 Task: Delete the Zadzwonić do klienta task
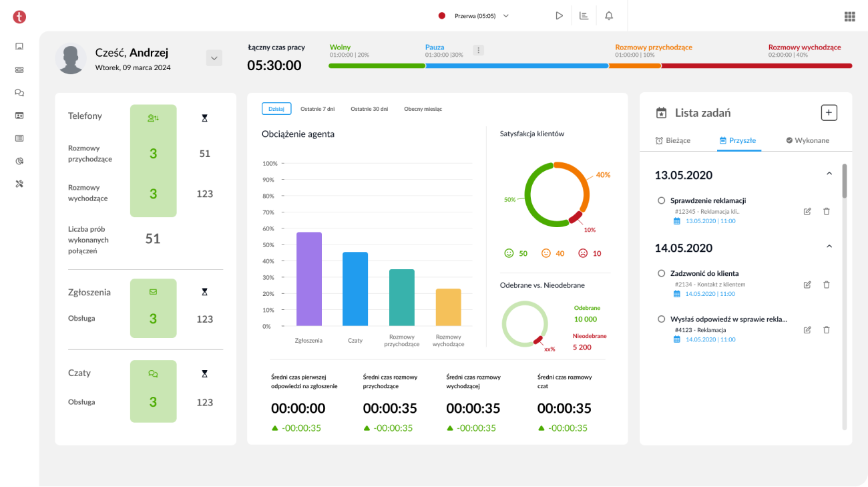pyautogui.click(x=827, y=284)
